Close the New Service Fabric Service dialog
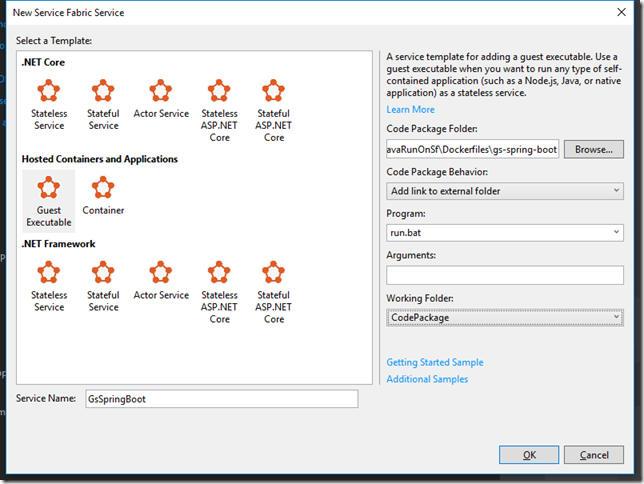The image size is (644, 484). [621, 12]
